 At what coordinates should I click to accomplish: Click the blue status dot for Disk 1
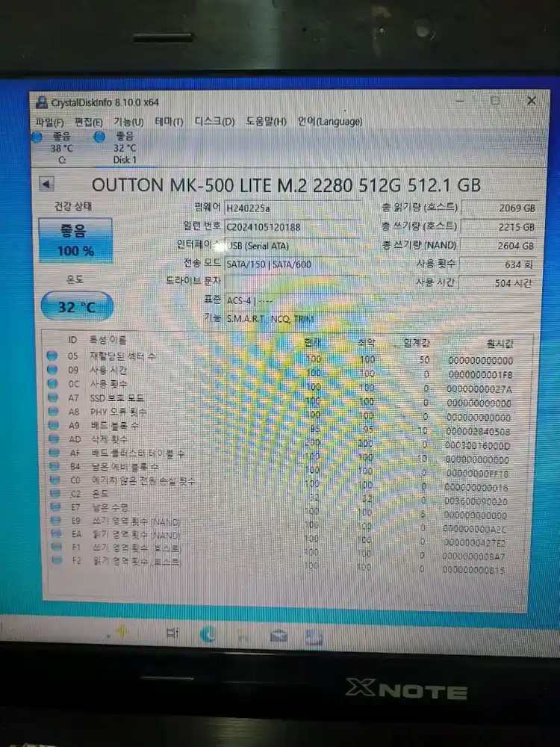point(99,137)
